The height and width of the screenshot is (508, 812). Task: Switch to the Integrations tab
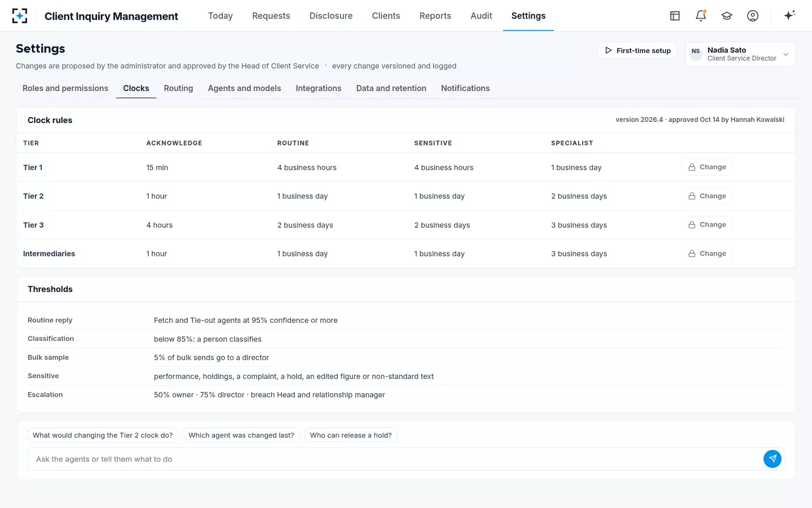[319, 88]
